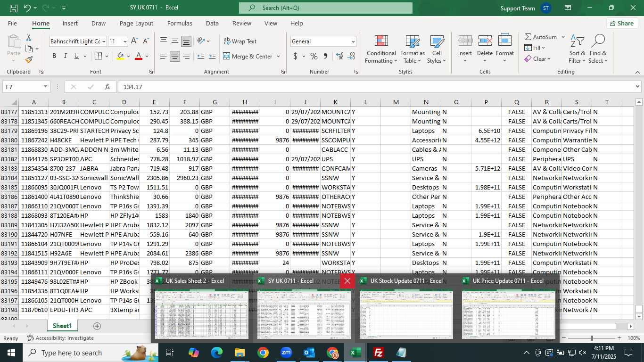Open Outlook from the taskbar
Viewport: 644px width, 362px height.
[x=309, y=353]
